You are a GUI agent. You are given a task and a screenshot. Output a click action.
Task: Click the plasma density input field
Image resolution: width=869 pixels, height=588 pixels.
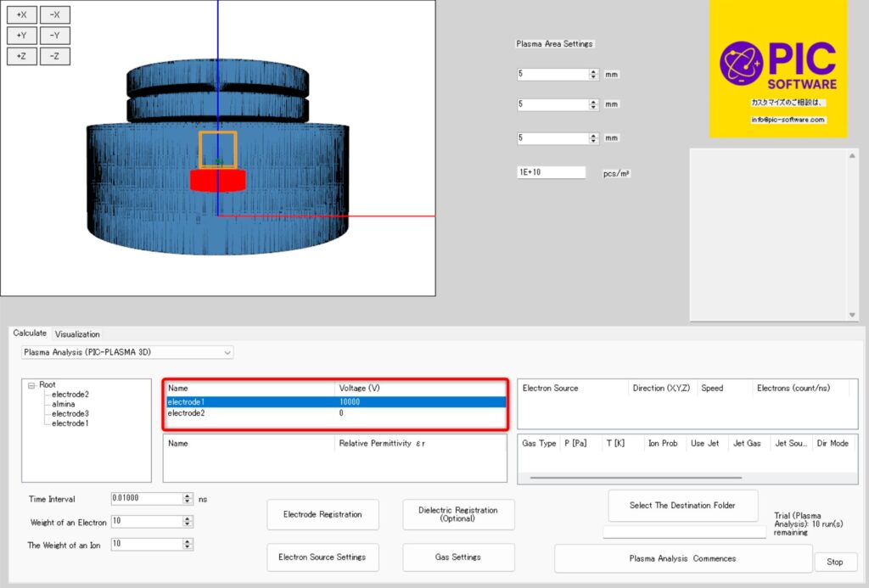tap(551, 172)
